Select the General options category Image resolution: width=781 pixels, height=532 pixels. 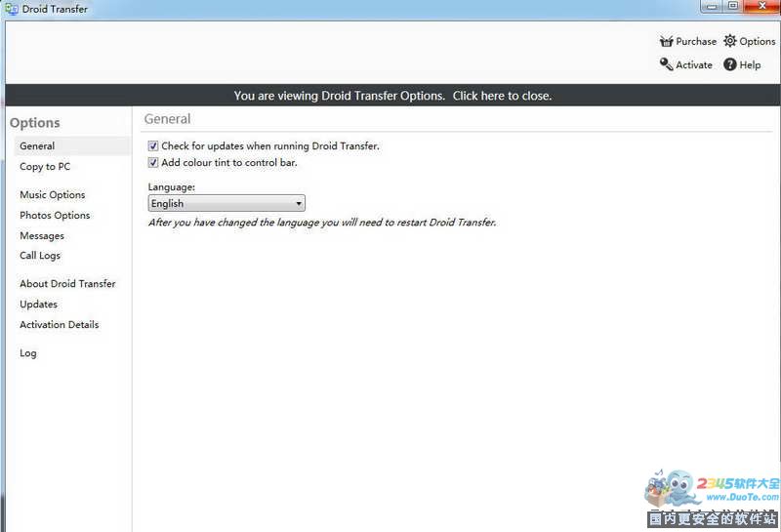pyautogui.click(x=37, y=146)
